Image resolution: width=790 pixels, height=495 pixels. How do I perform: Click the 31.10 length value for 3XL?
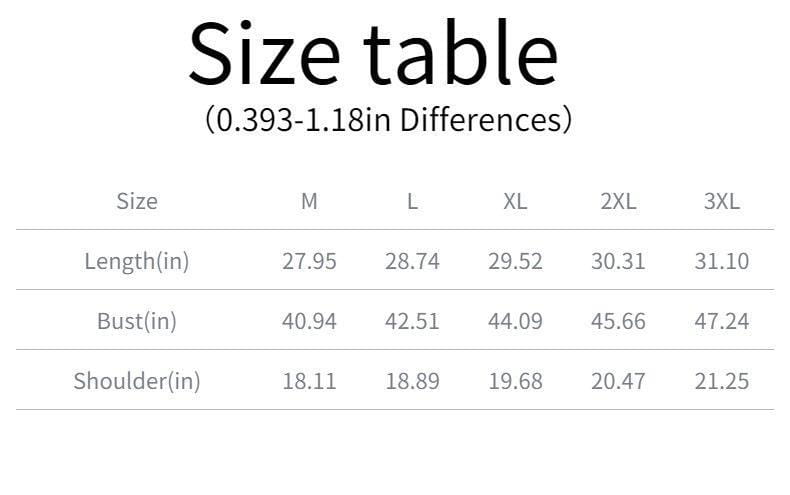point(721,261)
